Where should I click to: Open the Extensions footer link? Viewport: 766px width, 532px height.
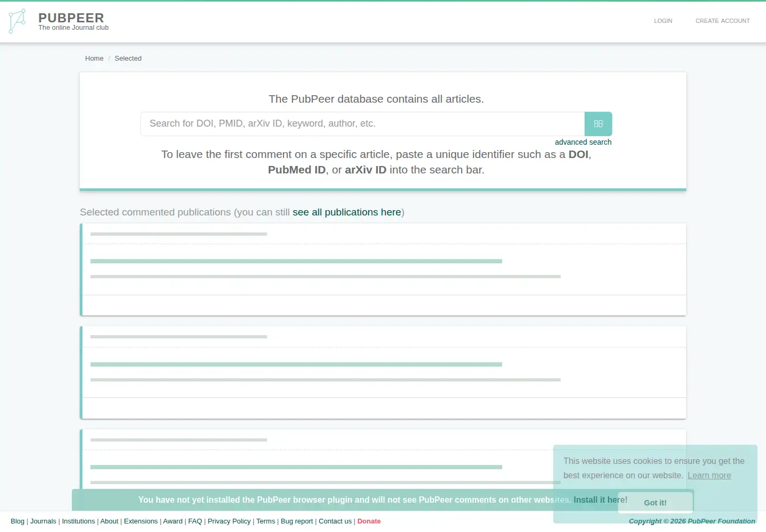tap(140, 521)
